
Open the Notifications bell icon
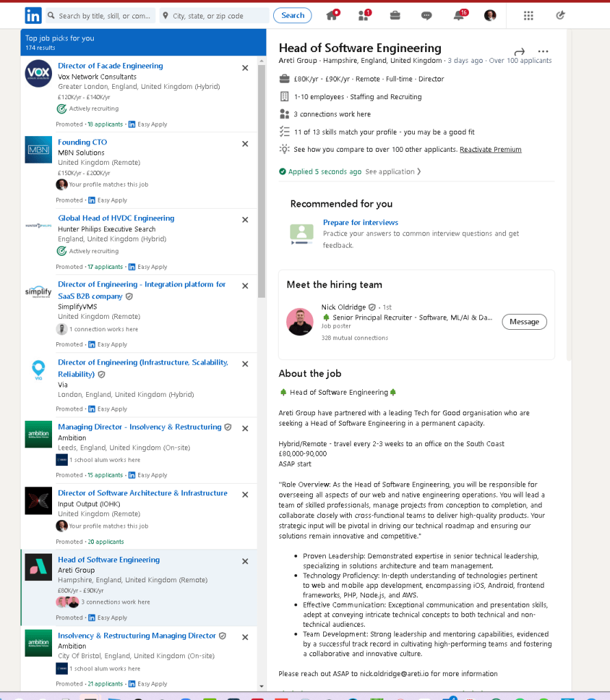point(460,15)
